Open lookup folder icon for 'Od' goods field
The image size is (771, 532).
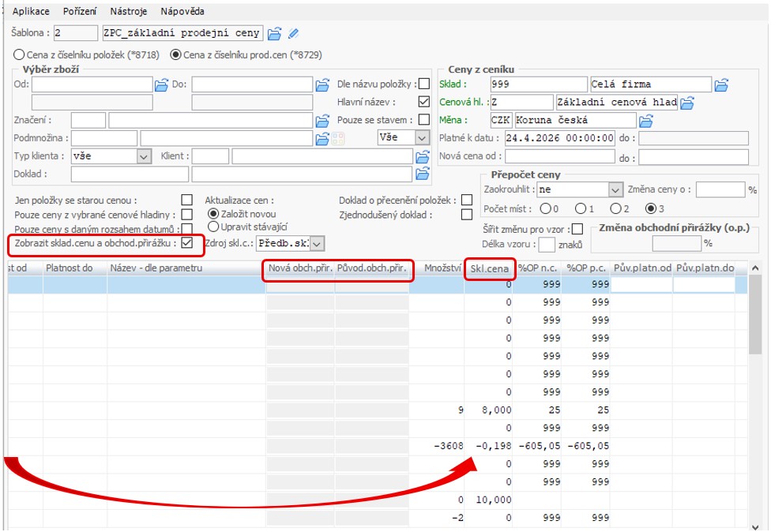point(162,84)
